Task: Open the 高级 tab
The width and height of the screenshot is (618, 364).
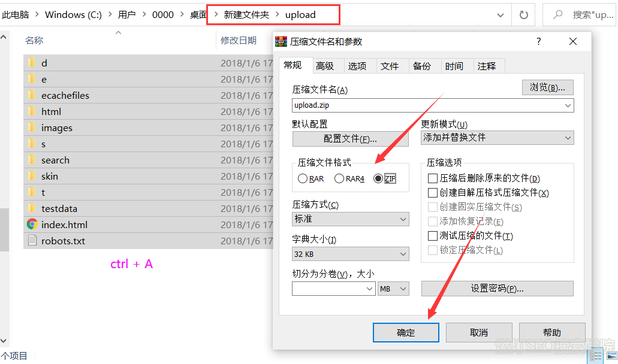Action: (x=325, y=66)
